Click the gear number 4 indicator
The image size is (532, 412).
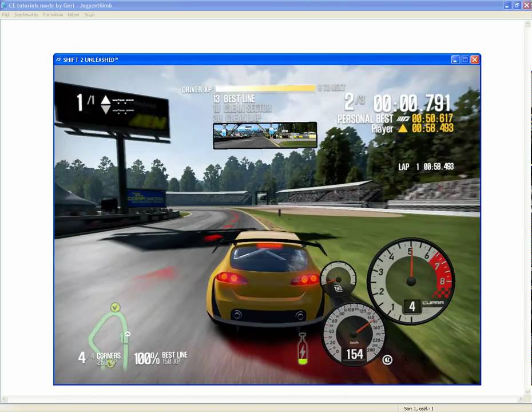[x=412, y=307]
